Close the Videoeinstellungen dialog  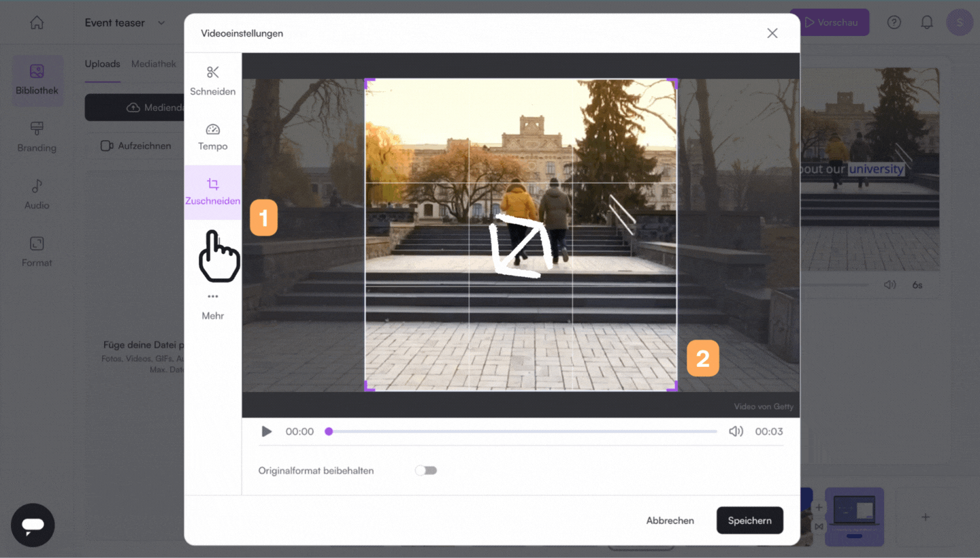click(x=772, y=33)
